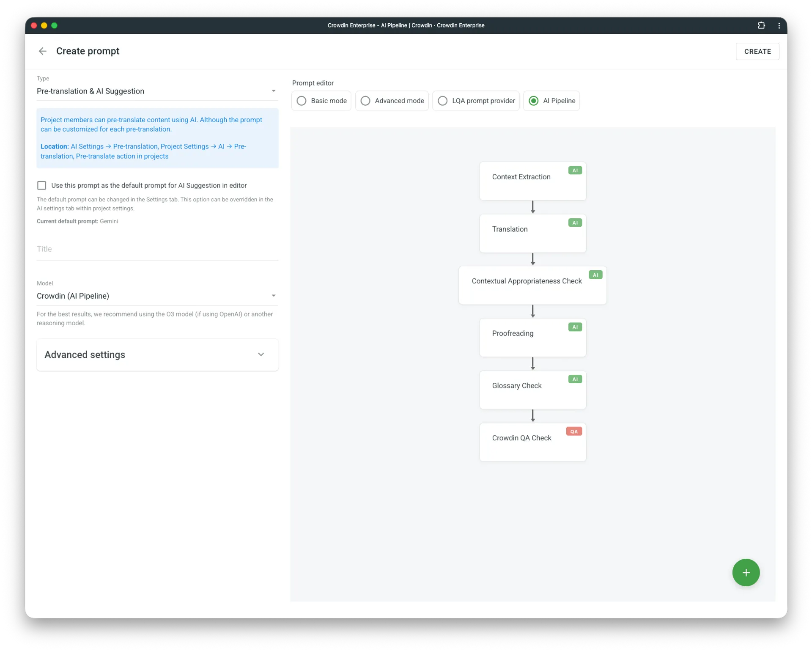The width and height of the screenshot is (812, 651).
Task: Click the AI badge on Glossary Check node
Action: pyautogui.click(x=575, y=379)
